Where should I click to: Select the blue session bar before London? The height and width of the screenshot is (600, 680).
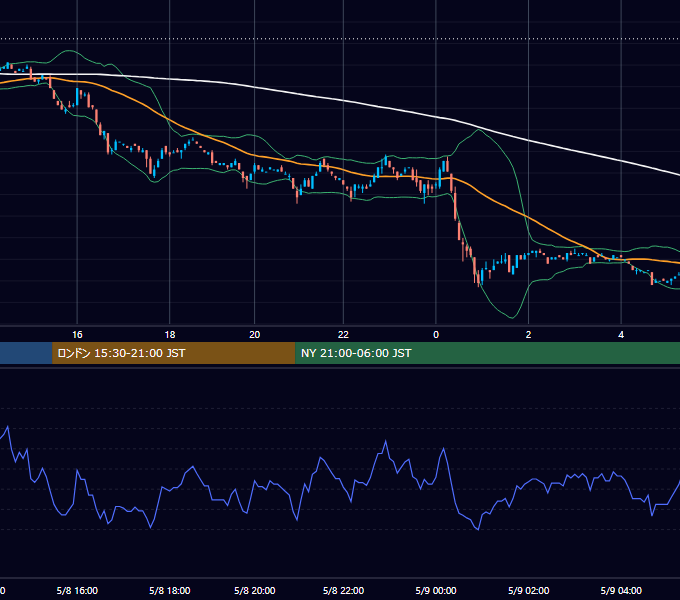pos(26,353)
